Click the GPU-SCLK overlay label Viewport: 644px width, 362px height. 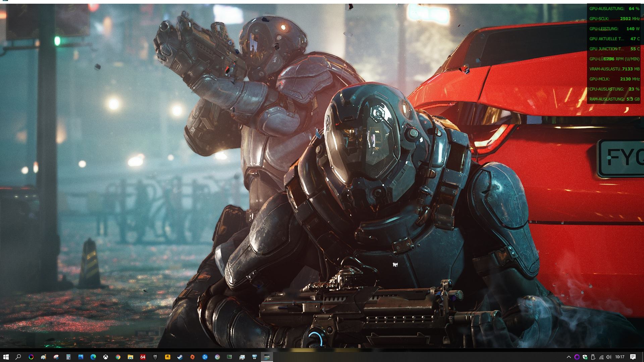pyautogui.click(x=599, y=19)
